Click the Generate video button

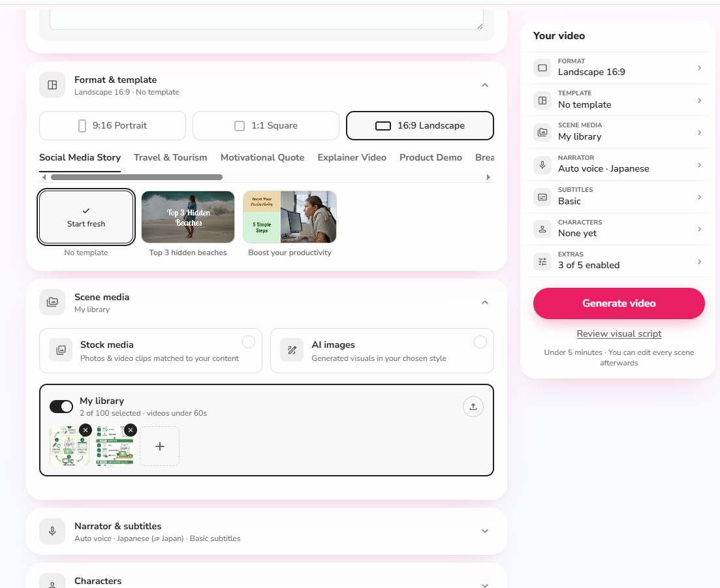619,303
